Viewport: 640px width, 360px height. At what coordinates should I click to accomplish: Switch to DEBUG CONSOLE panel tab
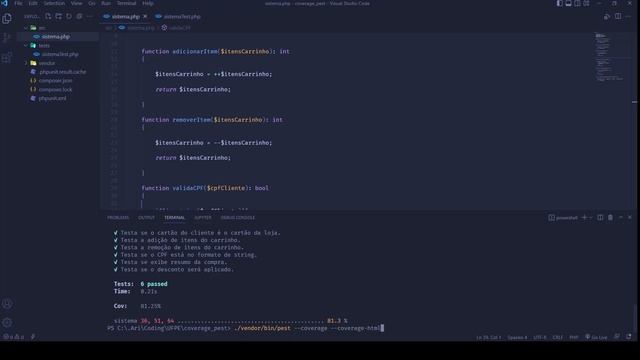[238, 218]
